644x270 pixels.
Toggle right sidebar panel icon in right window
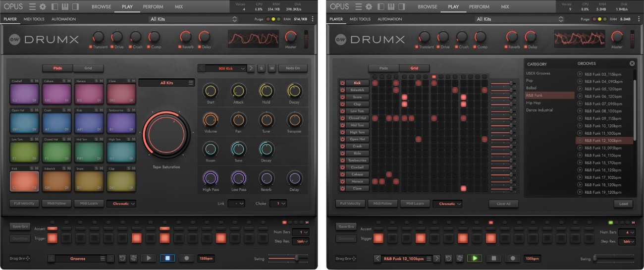[x=402, y=6]
